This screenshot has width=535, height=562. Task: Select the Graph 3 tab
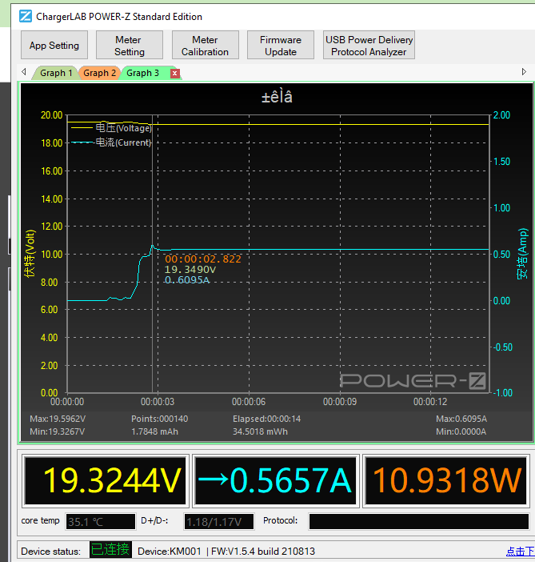point(143,73)
